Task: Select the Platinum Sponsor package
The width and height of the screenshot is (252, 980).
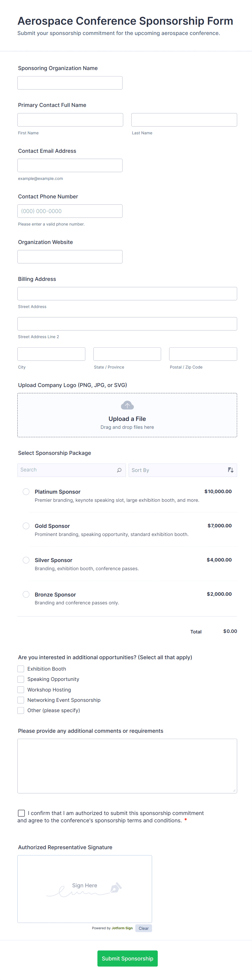Action: tap(26, 491)
